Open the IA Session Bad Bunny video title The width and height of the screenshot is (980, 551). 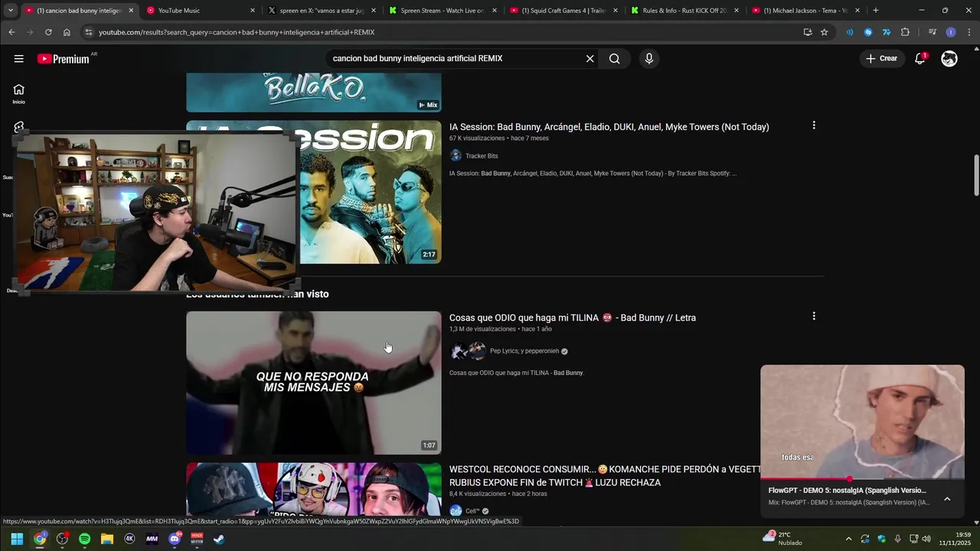click(609, 127)
